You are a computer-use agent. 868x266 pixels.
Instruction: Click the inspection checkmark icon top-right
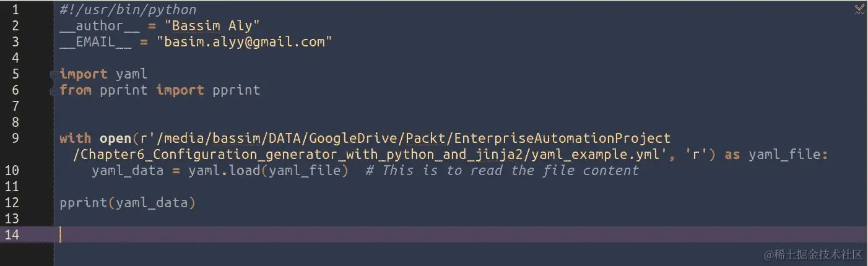pyautogui.click(x=860, y=9)
